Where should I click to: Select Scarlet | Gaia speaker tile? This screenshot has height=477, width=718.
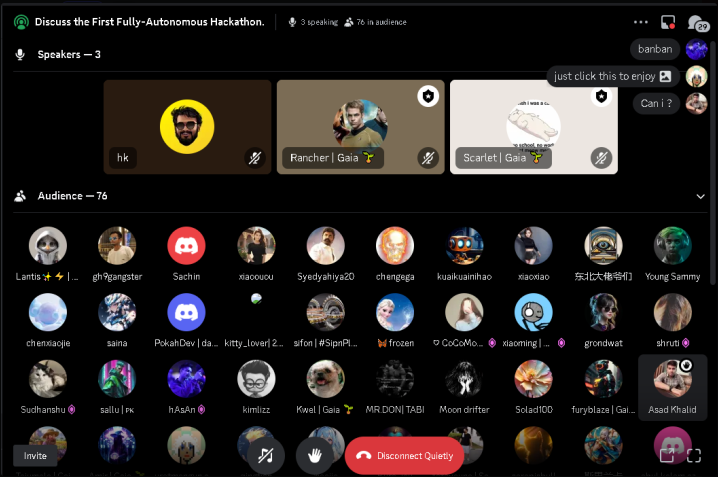(533, 127)
